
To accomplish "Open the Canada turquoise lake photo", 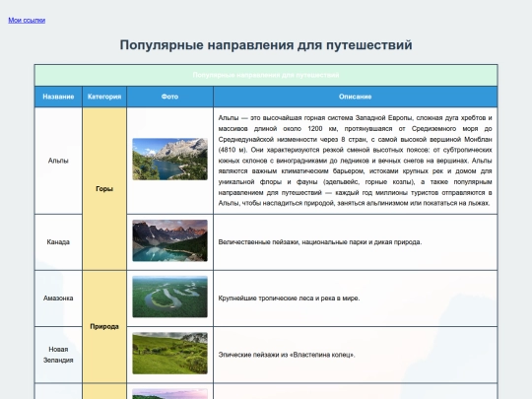I will [x=170, y=240].
